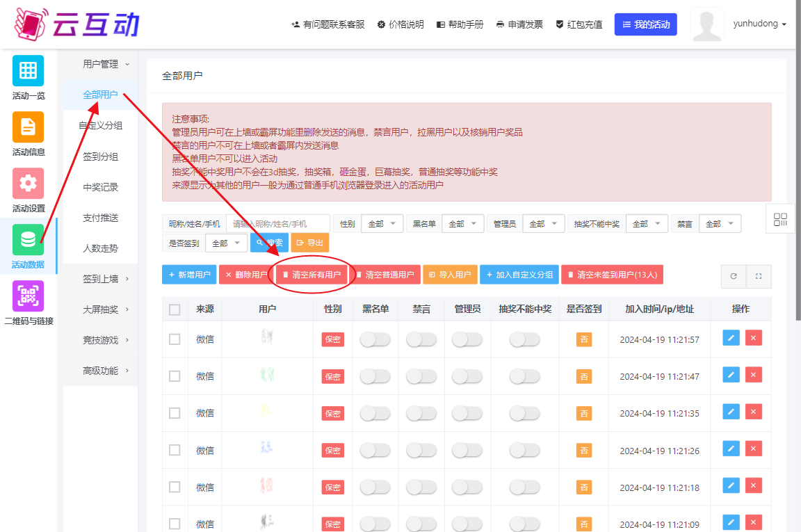Check the row joined 11:21:26
801x532 pixels.
pos(175,450)
